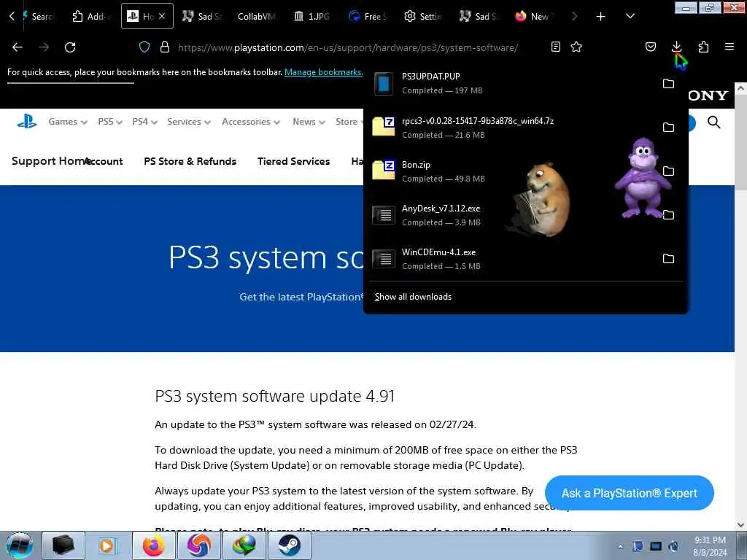Image resolution: width=747 pixels, height=560 pixels.
Task: Reload the PlayStation page
Action: [x=70, y=47]
